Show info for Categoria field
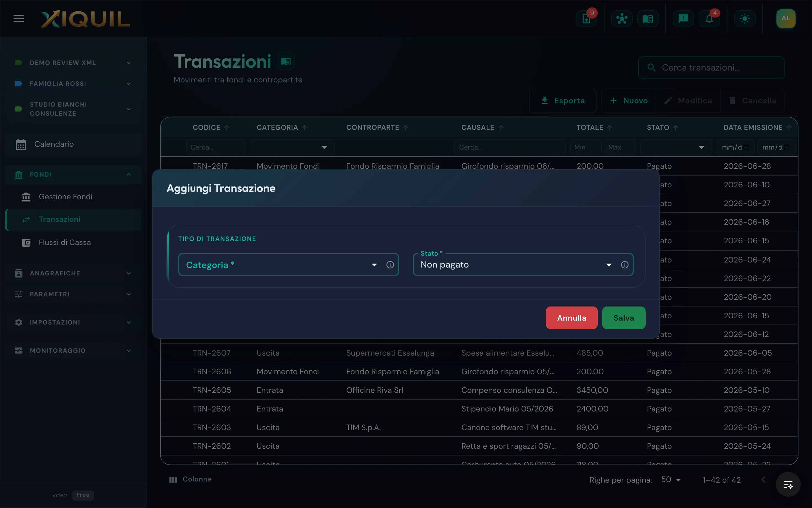 point(390,265)
